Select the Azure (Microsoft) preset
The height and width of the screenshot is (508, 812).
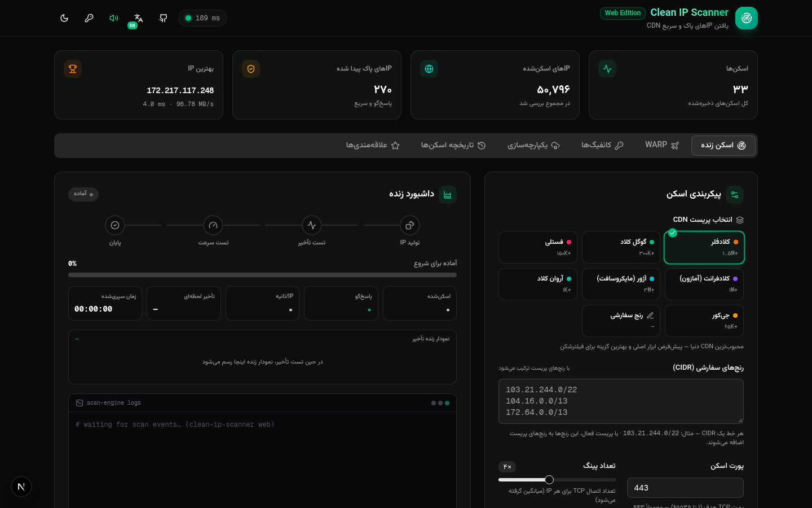[x=621, y=284]
